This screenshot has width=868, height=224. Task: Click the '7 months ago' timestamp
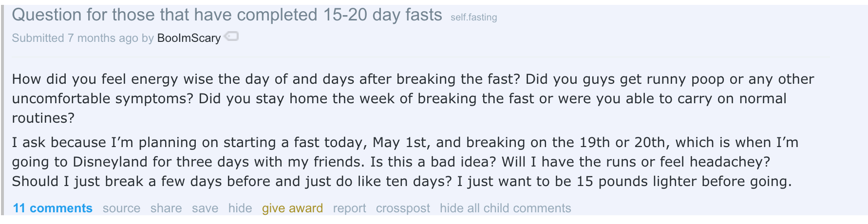click(103, 38)
